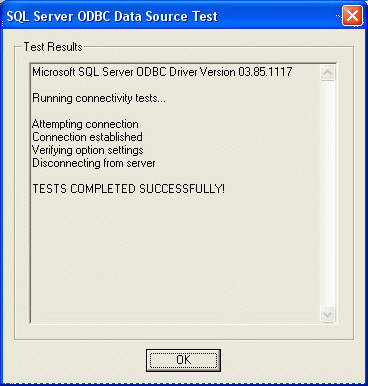Screen dimensions: 368x386
Task: Close the ODBC Data Source Test dialog
Action: (352, 16)
